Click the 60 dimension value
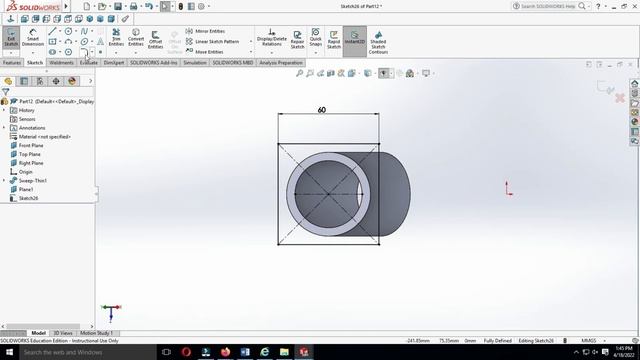 322,110
